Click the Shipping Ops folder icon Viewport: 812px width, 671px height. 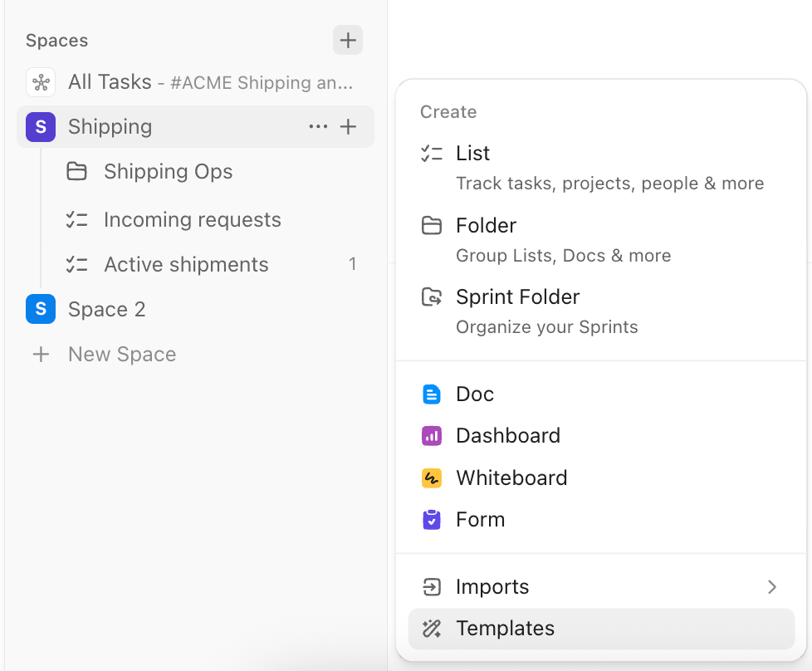[x=76, y=172]
